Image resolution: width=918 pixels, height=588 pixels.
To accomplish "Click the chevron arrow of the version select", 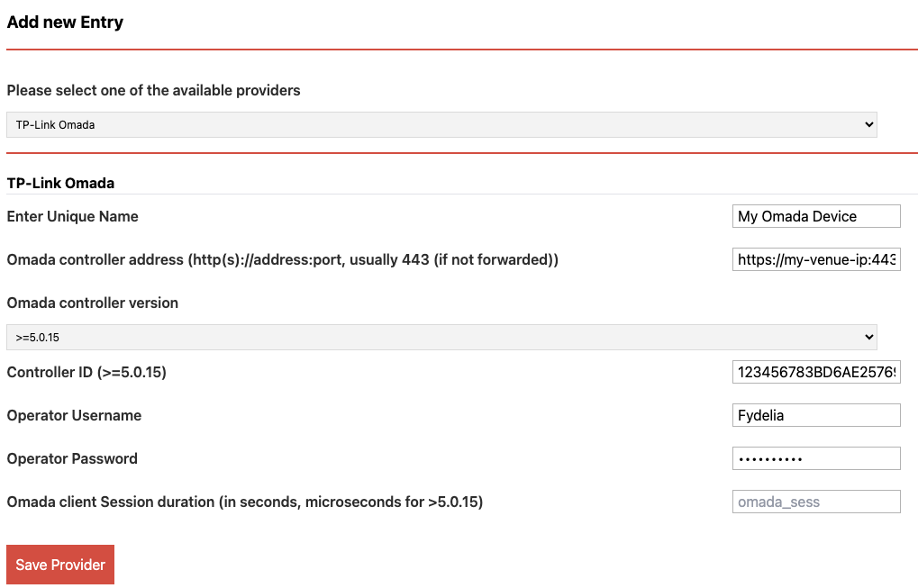I will 868,337.
